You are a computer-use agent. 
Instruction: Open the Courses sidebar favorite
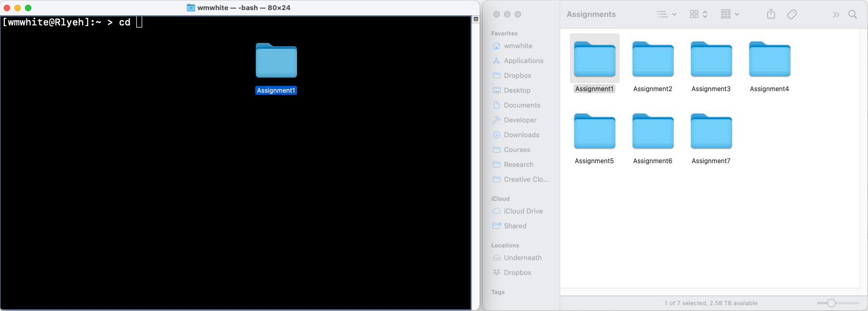point(517,150)
